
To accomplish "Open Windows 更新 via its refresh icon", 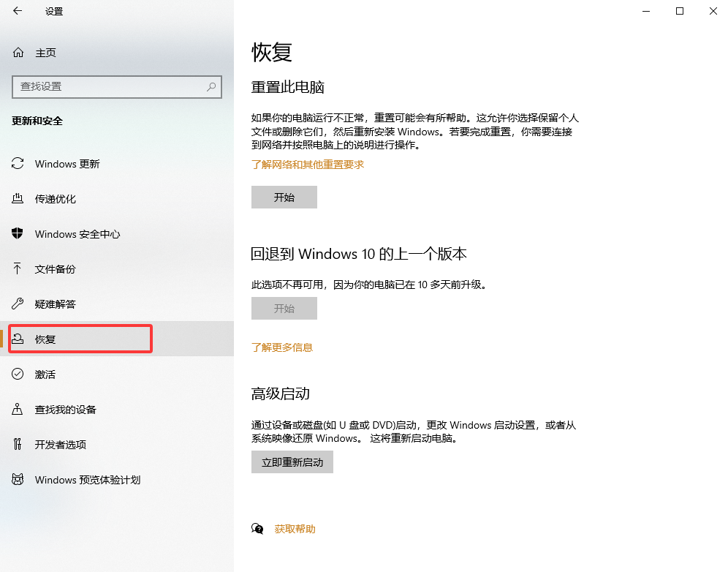I will pyautogui.click(x=18, y=164).
